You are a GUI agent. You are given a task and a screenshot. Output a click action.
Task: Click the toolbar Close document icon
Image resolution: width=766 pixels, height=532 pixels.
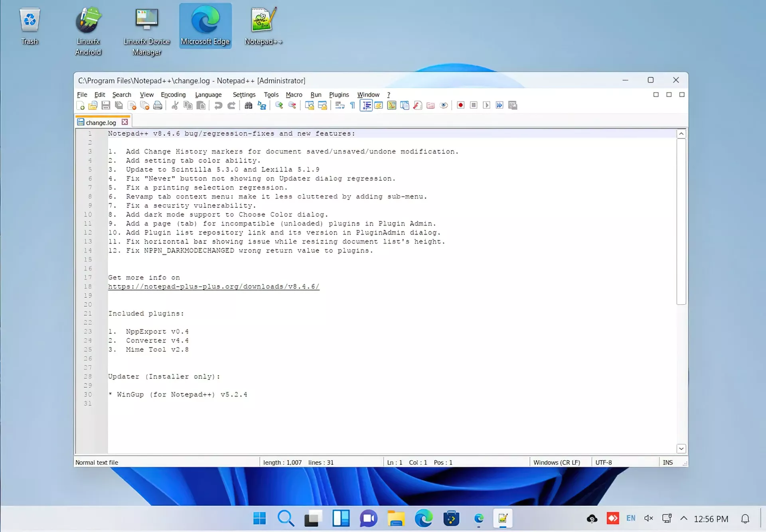click(132, 105)
